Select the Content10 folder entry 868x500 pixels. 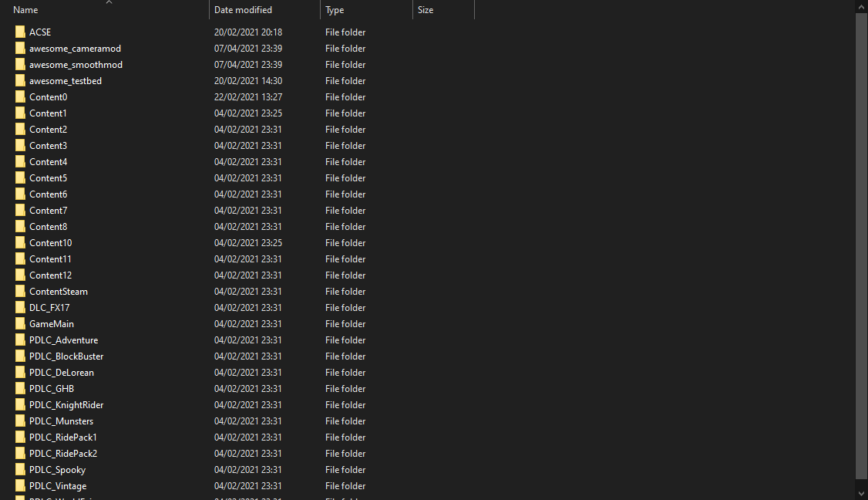tap(50, 242)
